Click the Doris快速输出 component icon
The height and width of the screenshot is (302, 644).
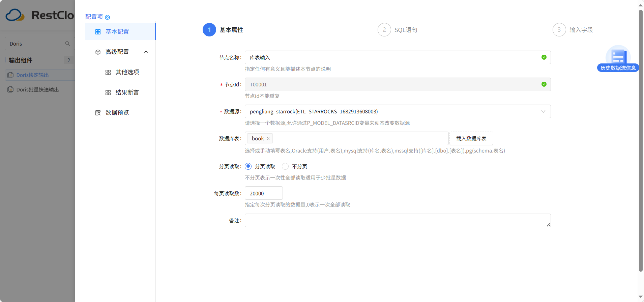click(x=10, y=75)
